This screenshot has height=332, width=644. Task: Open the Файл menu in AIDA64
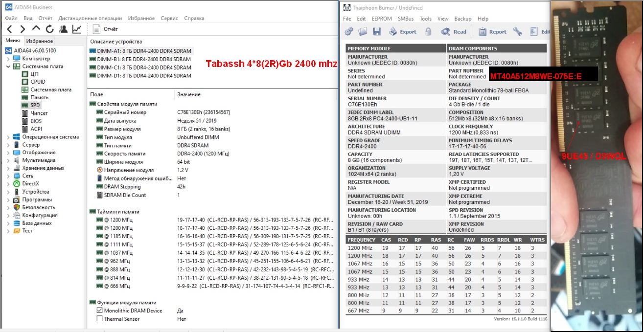click(x=11, y=18)
